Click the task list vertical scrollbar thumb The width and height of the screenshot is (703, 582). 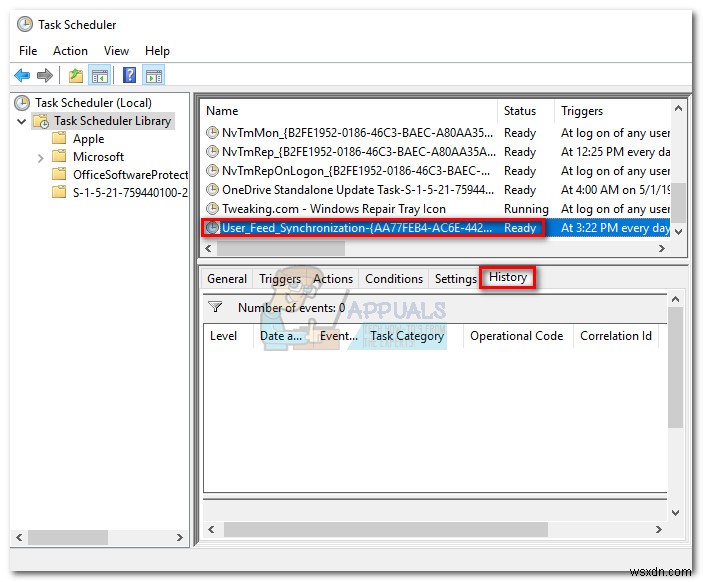[678, 202]
